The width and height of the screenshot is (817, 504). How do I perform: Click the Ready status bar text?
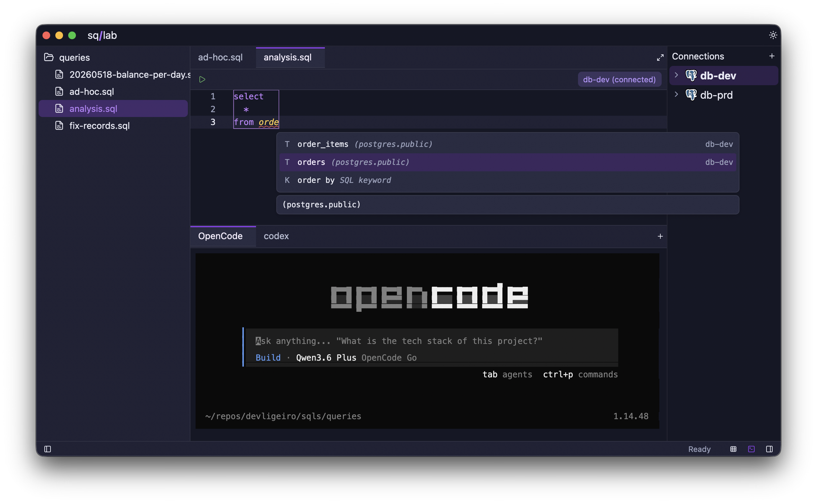click(699, 449)
